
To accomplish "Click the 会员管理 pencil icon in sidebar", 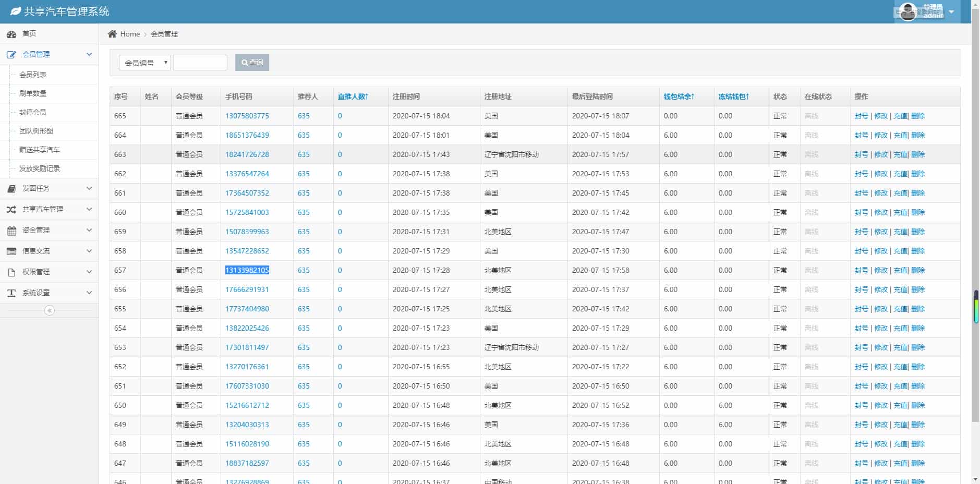I will click(11, 54).
